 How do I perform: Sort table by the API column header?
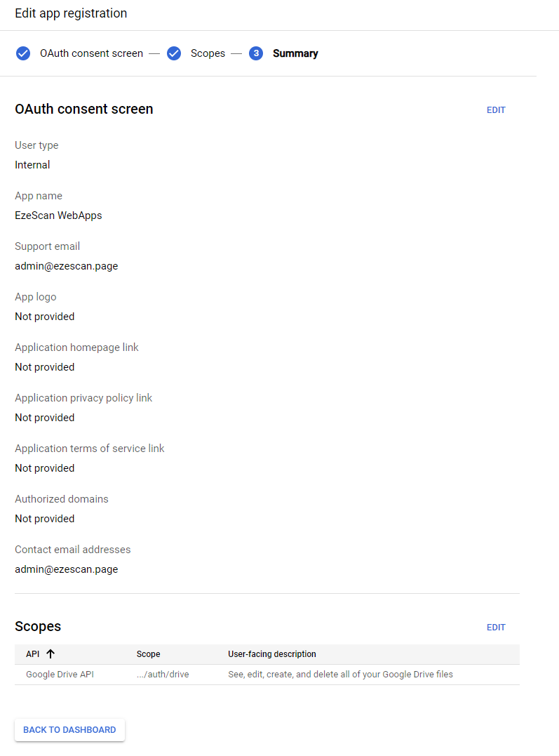tap(33, 654)
